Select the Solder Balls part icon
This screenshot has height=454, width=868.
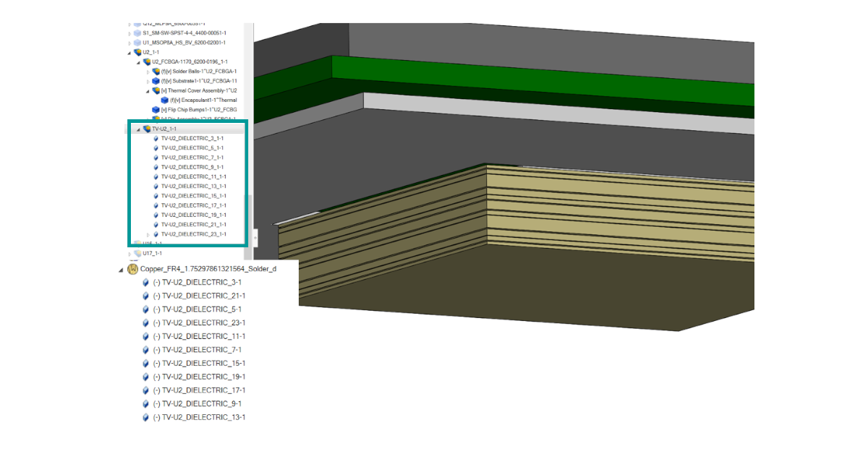point(156,72)
